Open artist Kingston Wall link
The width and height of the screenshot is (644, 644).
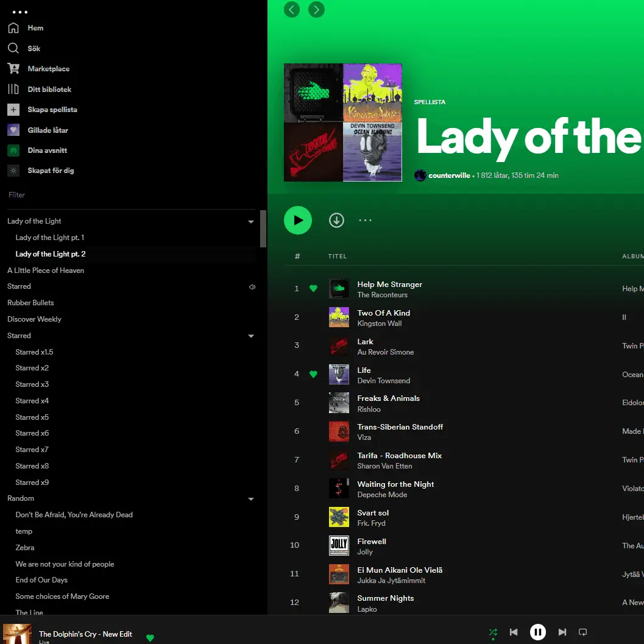(380, 324)
